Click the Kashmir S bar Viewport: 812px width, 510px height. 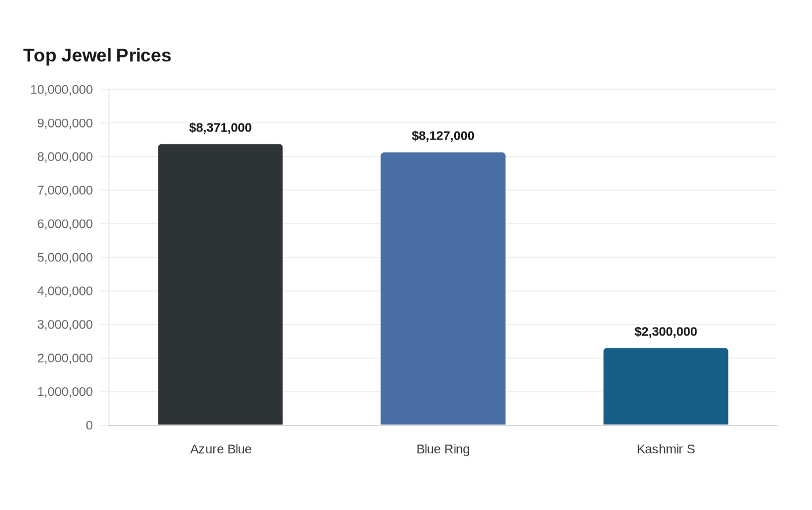(666, 387)
